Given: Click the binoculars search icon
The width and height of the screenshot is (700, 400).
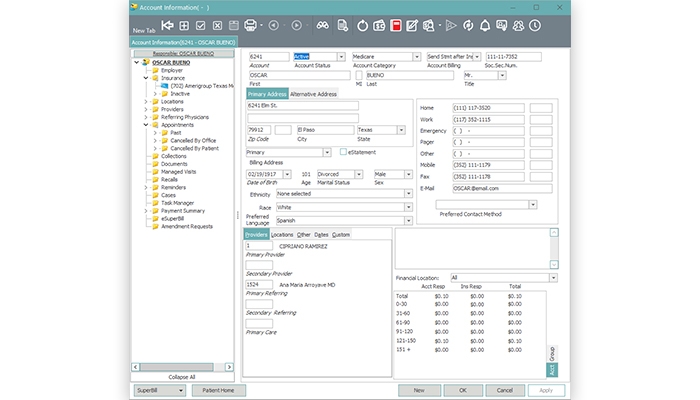Looking at the screenshot, I should pyautogui.click(x=323, y=24).
